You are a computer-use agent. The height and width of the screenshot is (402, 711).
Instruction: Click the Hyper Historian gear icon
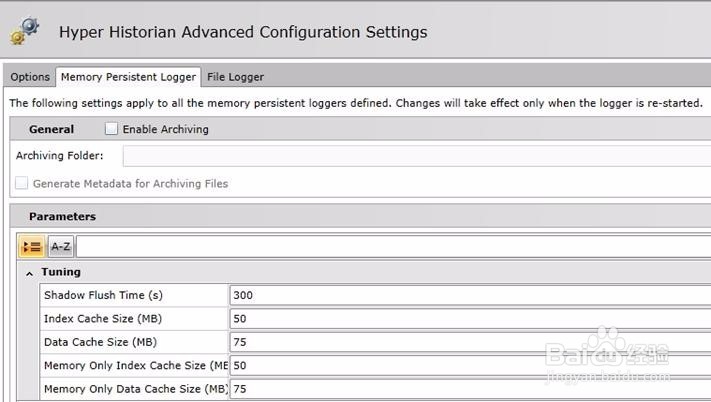(x=25, y=31)
